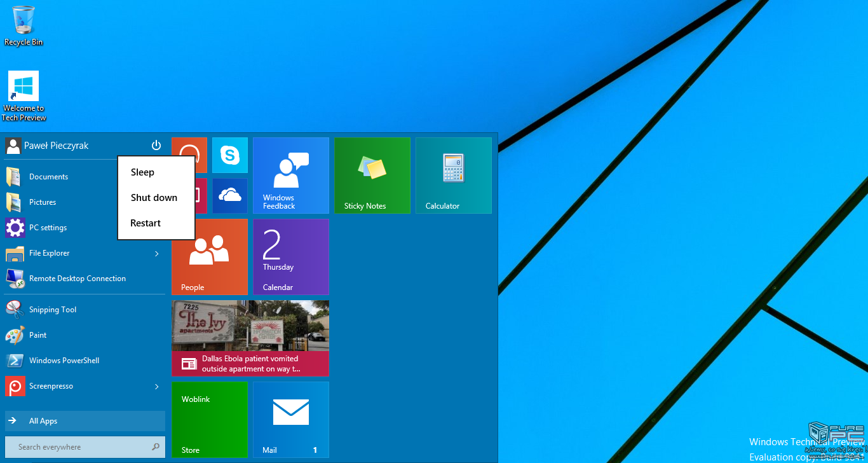Click the power button icon
The width and height of the screenshot is (868, 463).
tap(156, 146)
